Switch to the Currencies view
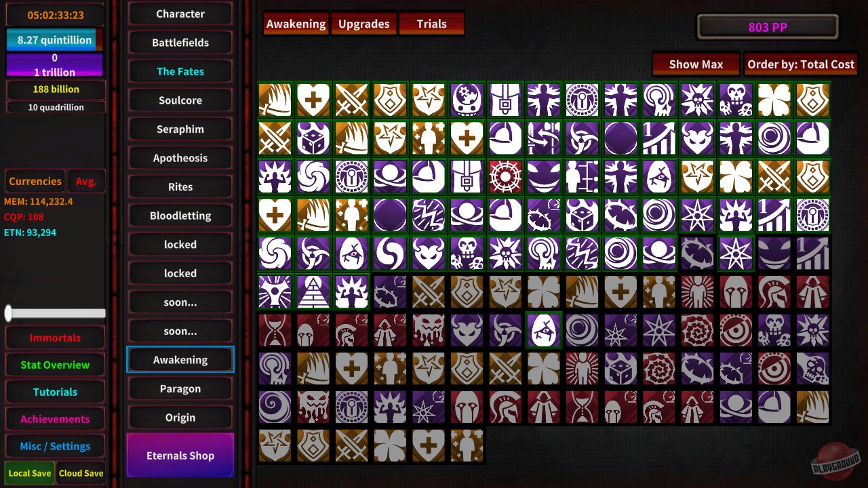The width and height of the screenshot is (868, 488). tap(35, 181)
